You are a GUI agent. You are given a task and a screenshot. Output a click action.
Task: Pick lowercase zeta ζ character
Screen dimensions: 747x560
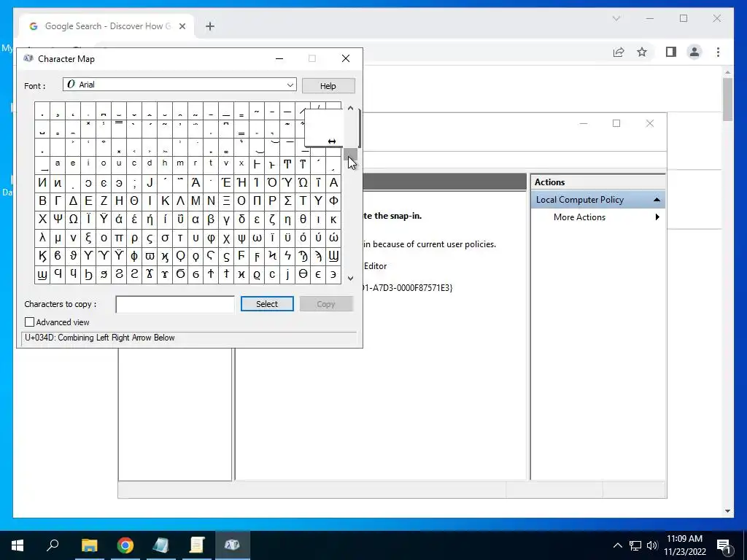coord(272,219)
